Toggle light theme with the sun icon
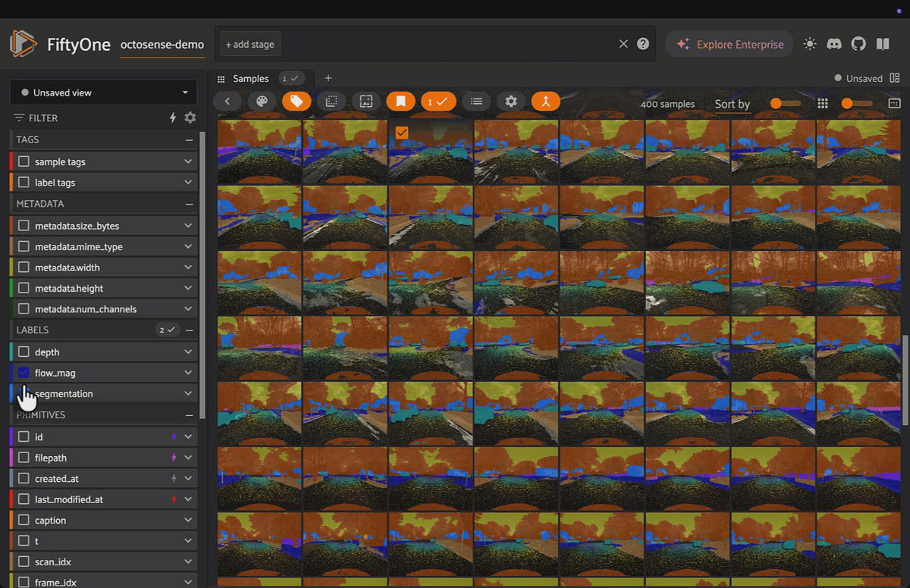The height and width of the screenshot is (588, 910). [810, 44]
